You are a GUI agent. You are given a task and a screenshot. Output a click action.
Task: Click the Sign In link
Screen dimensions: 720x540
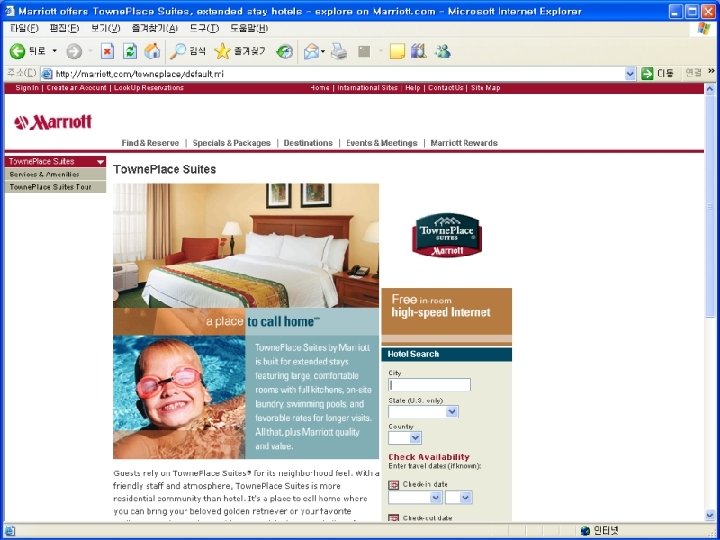coord(27,88)
